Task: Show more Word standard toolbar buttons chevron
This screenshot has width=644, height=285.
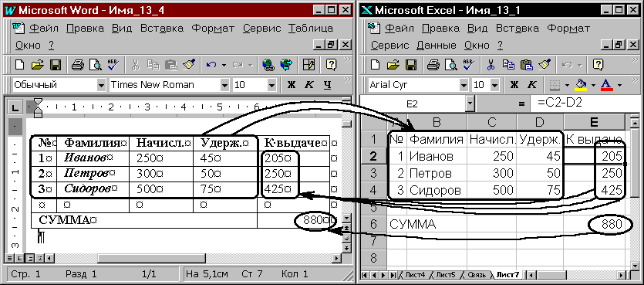Action: point(347,60)
